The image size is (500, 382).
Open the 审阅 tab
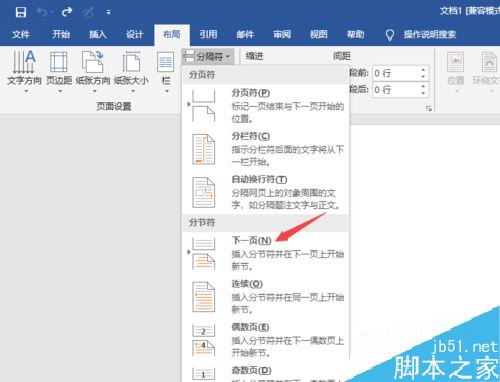[282, 34]
